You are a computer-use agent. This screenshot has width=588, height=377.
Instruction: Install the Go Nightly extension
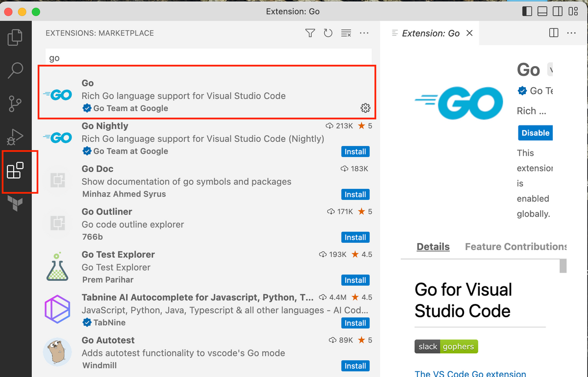click(x=355, y=151)
